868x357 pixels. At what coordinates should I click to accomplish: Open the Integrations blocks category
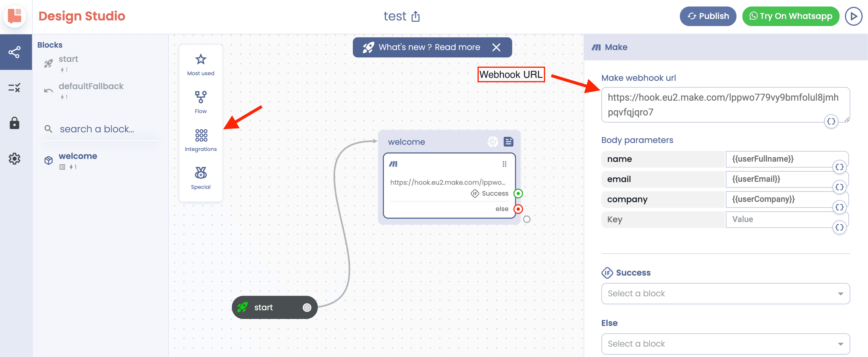pyautogui.click(x=201, y=140)
